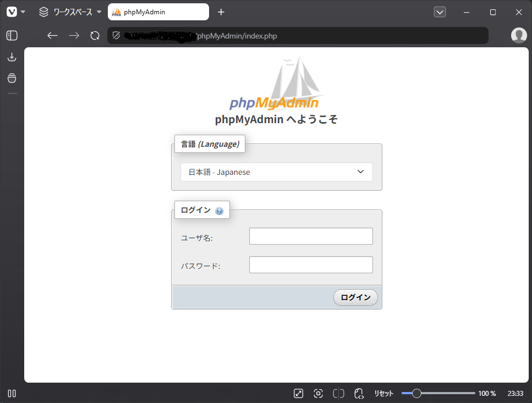Capture page screenshot camera icon

click(318, 394)
